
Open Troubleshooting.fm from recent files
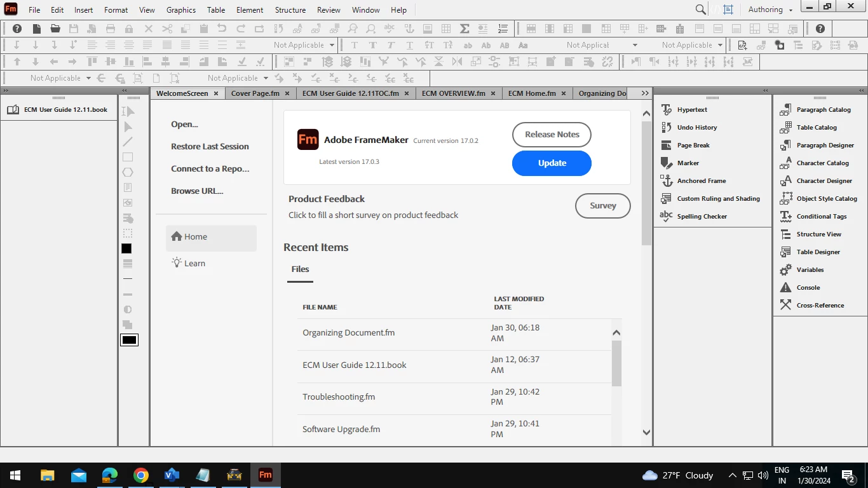pos(339,396)
